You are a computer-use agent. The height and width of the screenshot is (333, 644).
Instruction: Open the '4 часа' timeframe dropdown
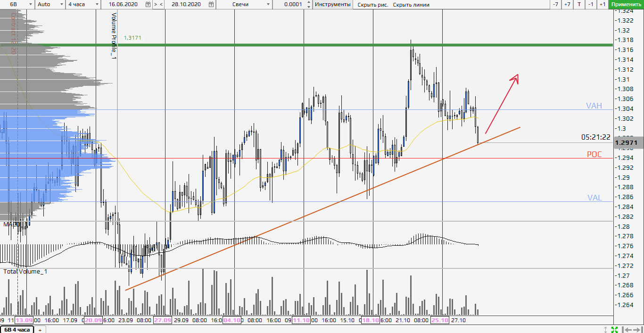(x=97, y=4)
